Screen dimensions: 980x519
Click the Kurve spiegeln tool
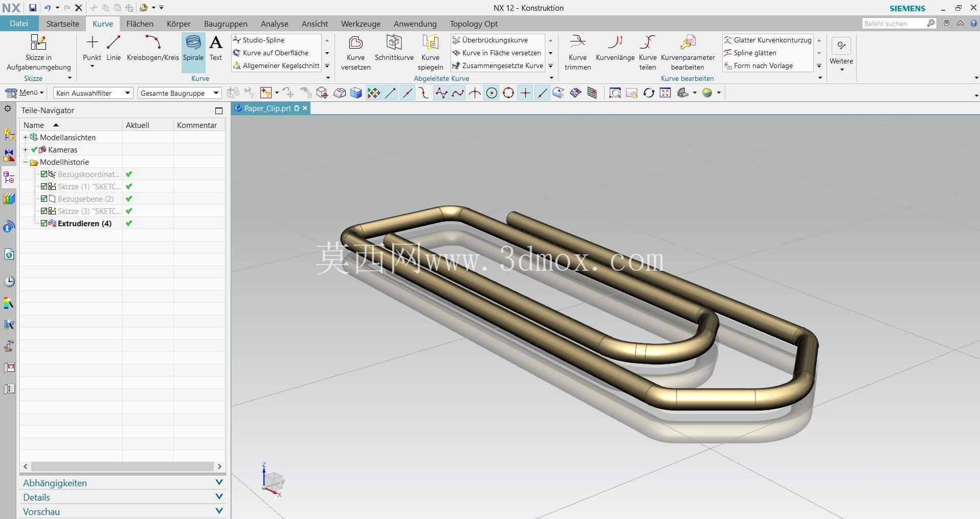tap(430, 53)
